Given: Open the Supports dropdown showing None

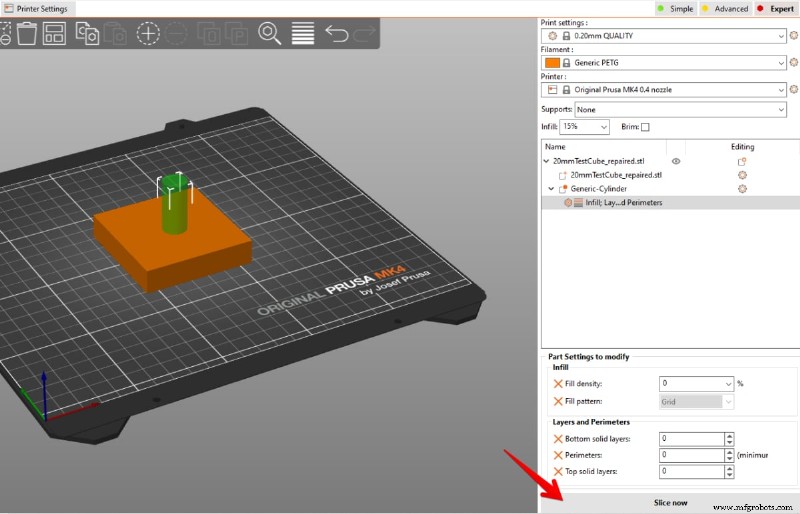Looking at the screenshot, I should pos(680,110).
